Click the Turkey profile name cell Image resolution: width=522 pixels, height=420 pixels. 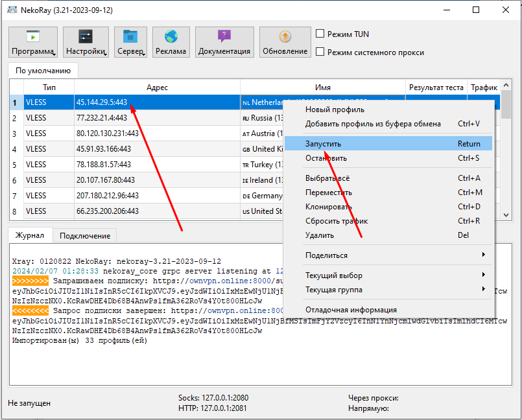[x=262, y=165]
